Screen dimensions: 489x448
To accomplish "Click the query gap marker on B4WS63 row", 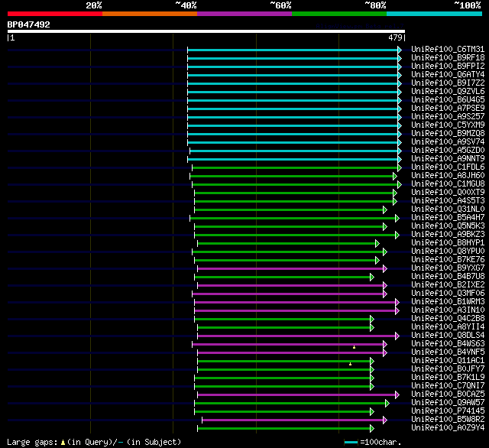I will pyautogui.click(x=354, y=347).
